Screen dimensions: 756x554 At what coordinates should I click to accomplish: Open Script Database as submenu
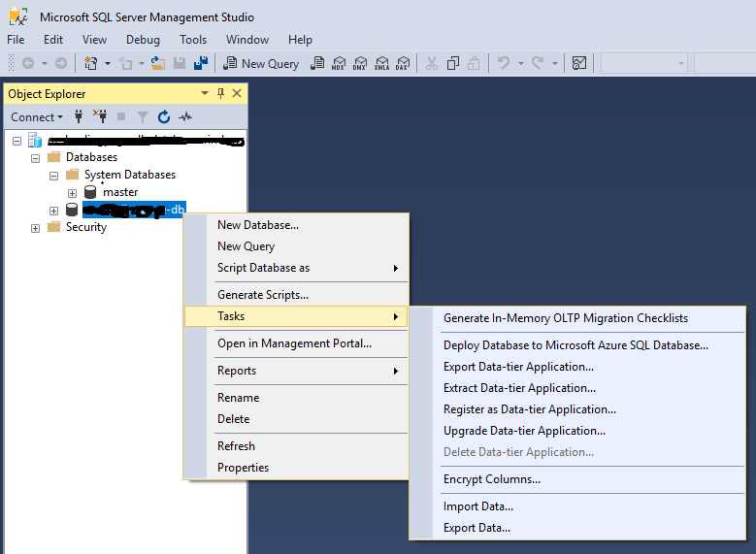coord(296,268)
